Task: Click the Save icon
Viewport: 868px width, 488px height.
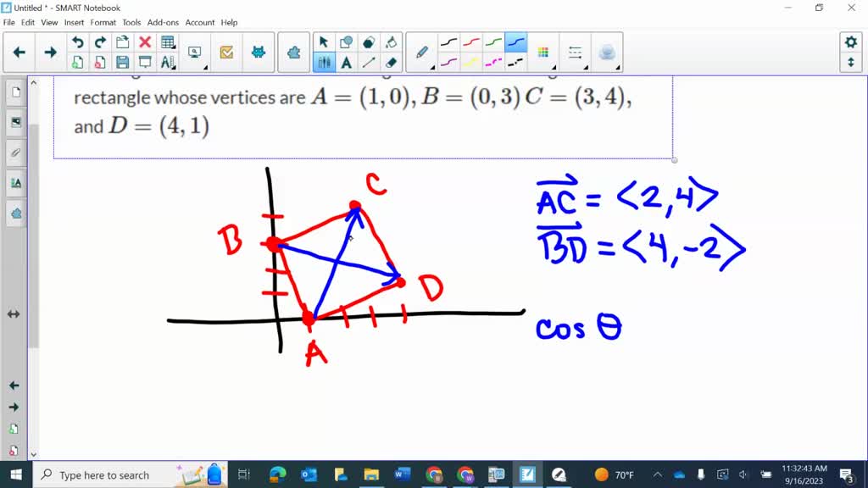Action: [x=121, y=62]
